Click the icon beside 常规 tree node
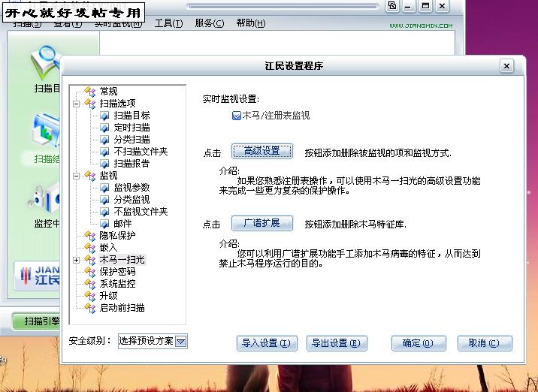Screen dimensions: 538x392 click(90, 92)
